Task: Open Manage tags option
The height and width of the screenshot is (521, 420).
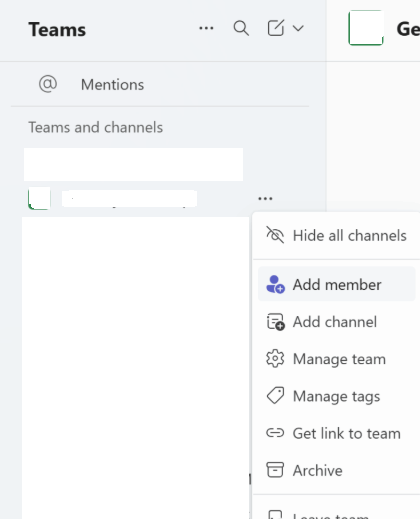Action: (x=337, y=396)
